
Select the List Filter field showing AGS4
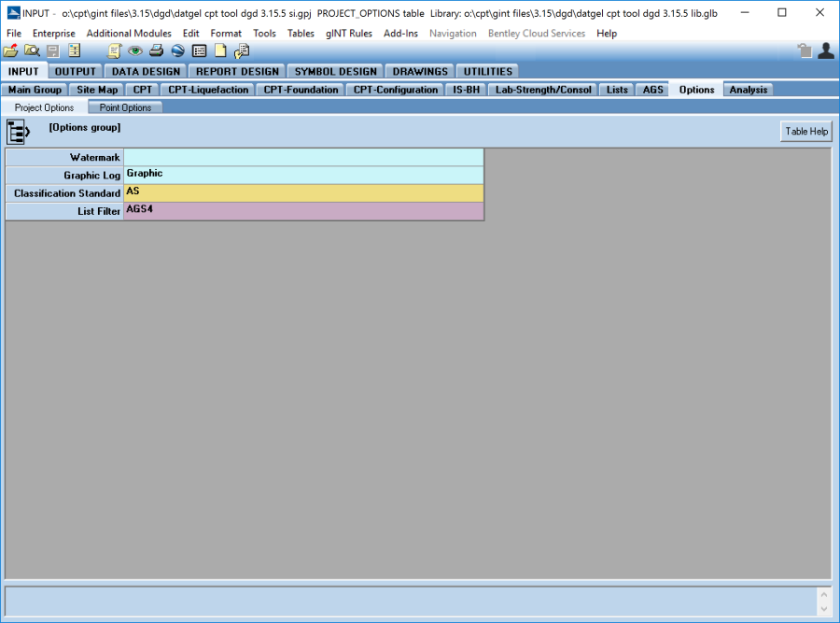click(x=303, y=211)
